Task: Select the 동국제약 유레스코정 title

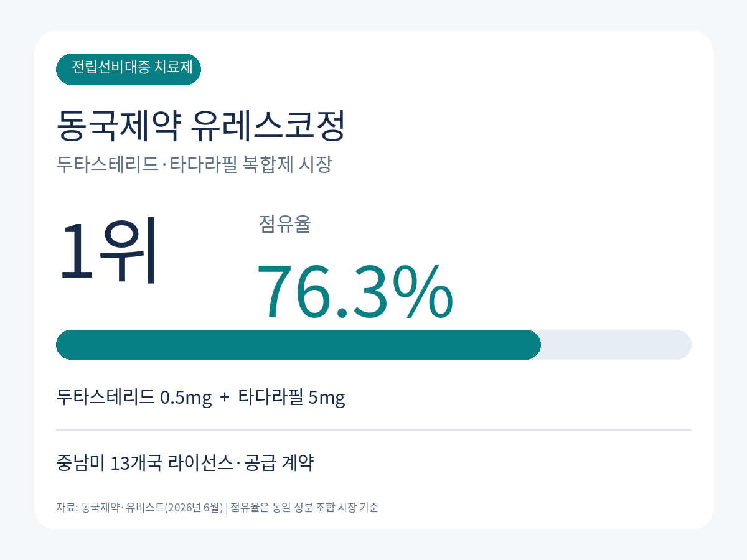Action: (x=200, y=126)
